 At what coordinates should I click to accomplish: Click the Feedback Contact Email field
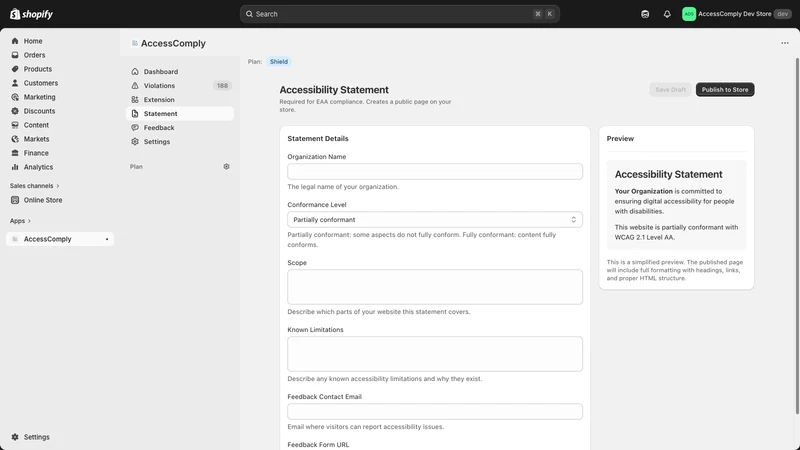click(435, 412)
